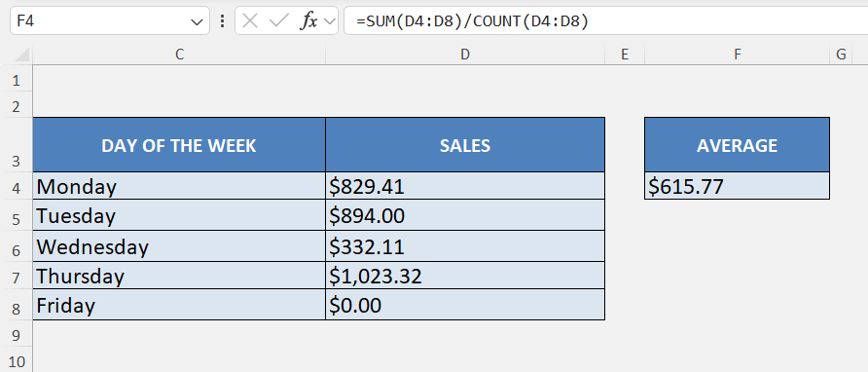Select the Wednesday cell
The height and width of the screenshot is (372, 868).
pos(179,246)
